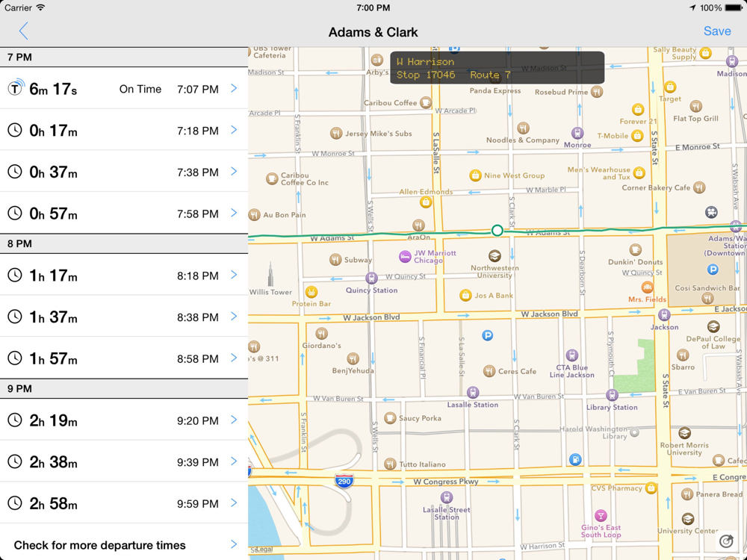Tap the Ceres Cafe restaurant icon
Image resolution: width=747 pixels, height=560 pixels.
[489, 371]
